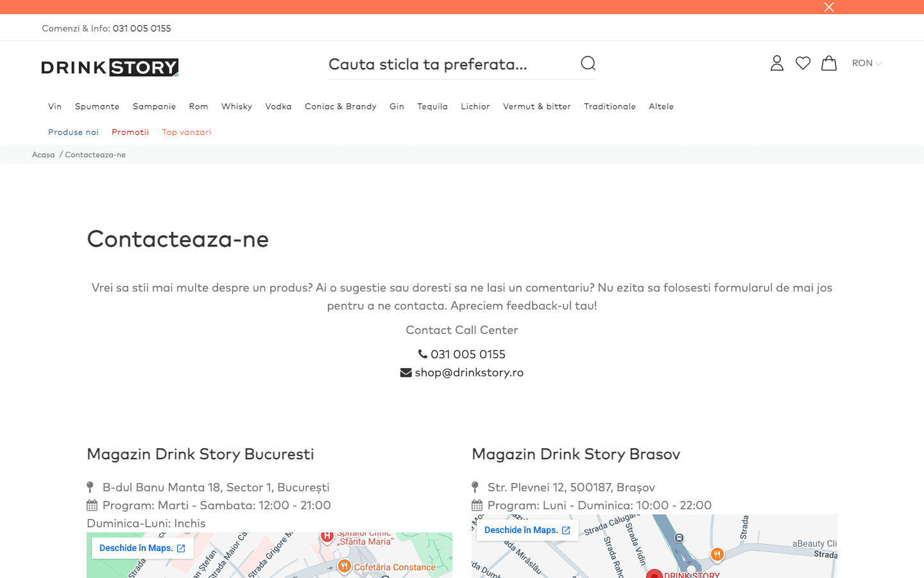The height and width of the screenshot is (578, 924).
Task: Open the Vin menu category
Action: coord(55,107)
